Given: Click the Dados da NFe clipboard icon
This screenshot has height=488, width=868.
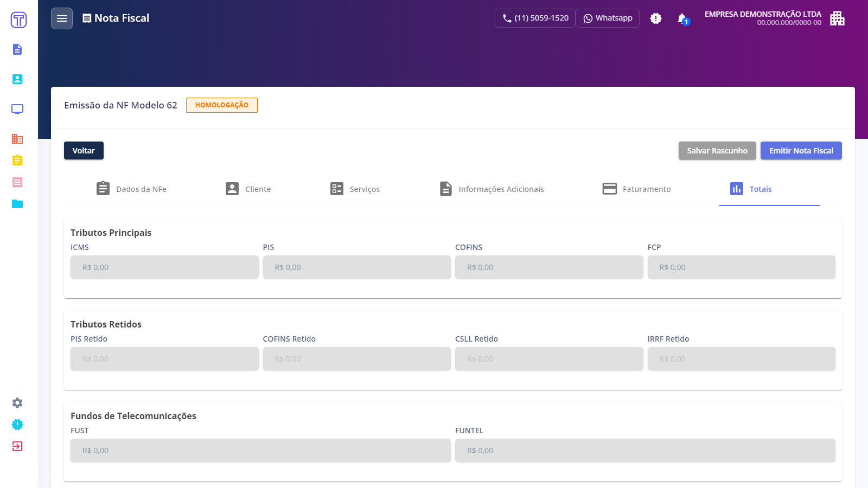Looking at the screenshot, I should point(103,188).
